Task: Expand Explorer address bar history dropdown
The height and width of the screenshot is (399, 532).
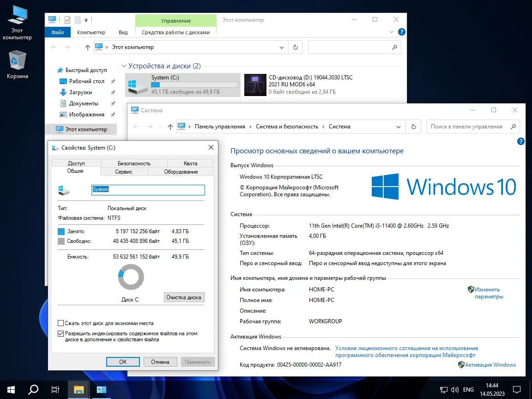Action: (282, 48)
